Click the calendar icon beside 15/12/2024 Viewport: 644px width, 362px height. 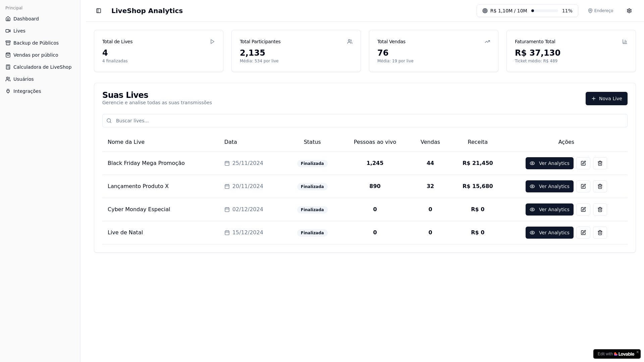point(227,233)
